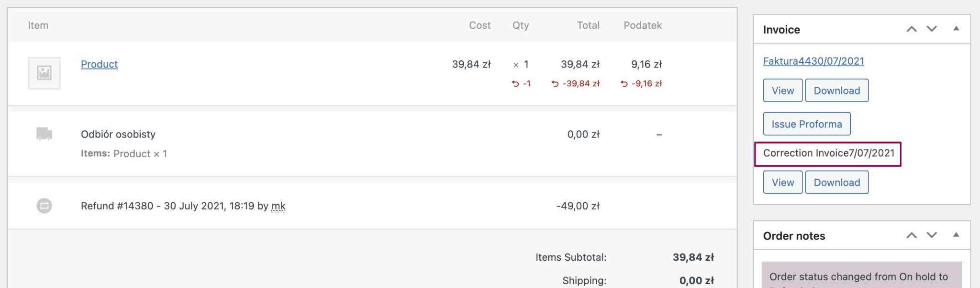Click the Issue Proforma button
Image resolution: width=980 pixels, height=288 pixels.
pos(806,124)
